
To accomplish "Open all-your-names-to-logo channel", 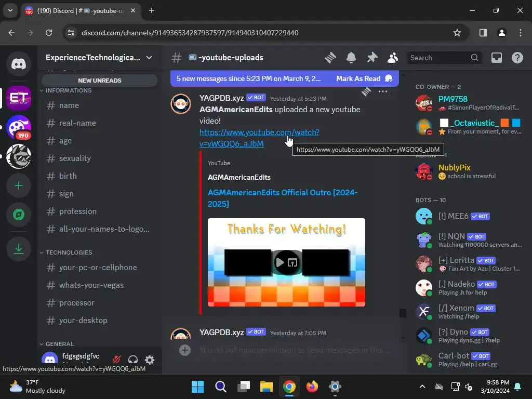I will pyautogui.click(x=99, y=229).
